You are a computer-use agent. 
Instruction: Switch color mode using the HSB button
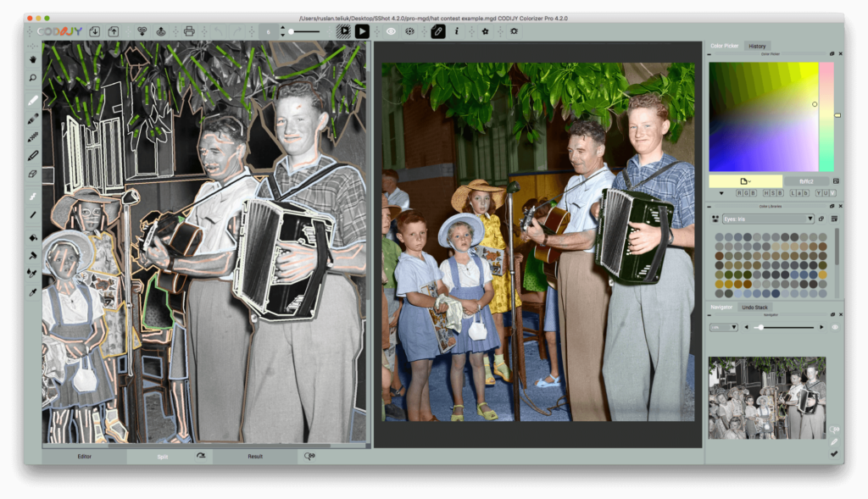(773, 193)
